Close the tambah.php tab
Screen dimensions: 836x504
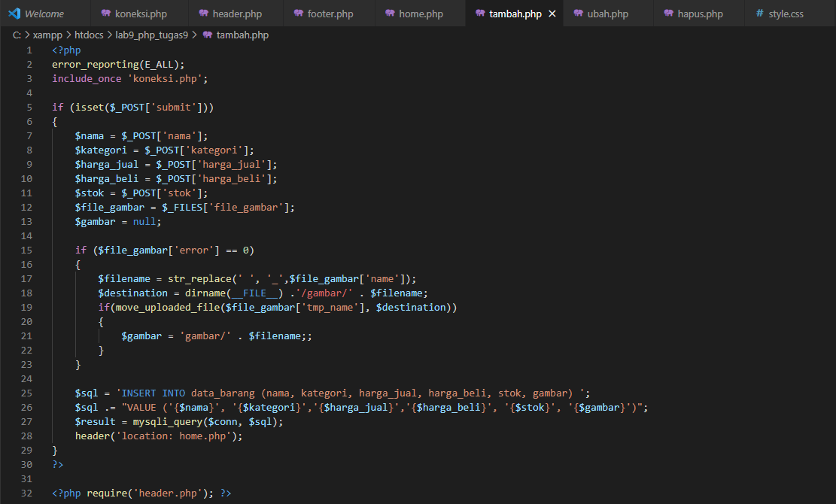552,13
